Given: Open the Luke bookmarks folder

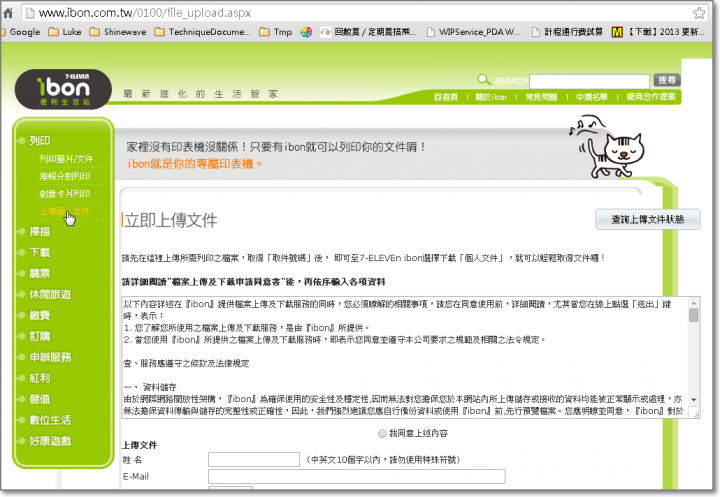Looking at the screenshot, I should (x=65, y=32).
